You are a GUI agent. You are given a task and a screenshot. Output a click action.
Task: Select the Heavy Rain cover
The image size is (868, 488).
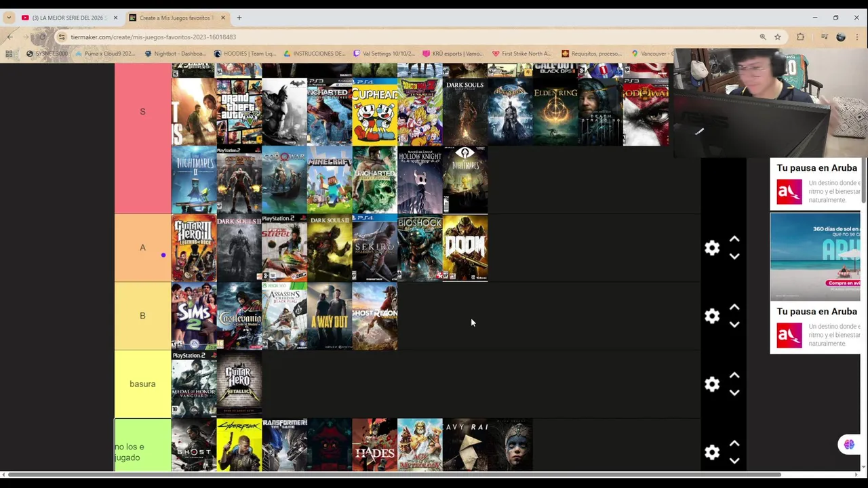pyautogui.click(x=465, y=445)
